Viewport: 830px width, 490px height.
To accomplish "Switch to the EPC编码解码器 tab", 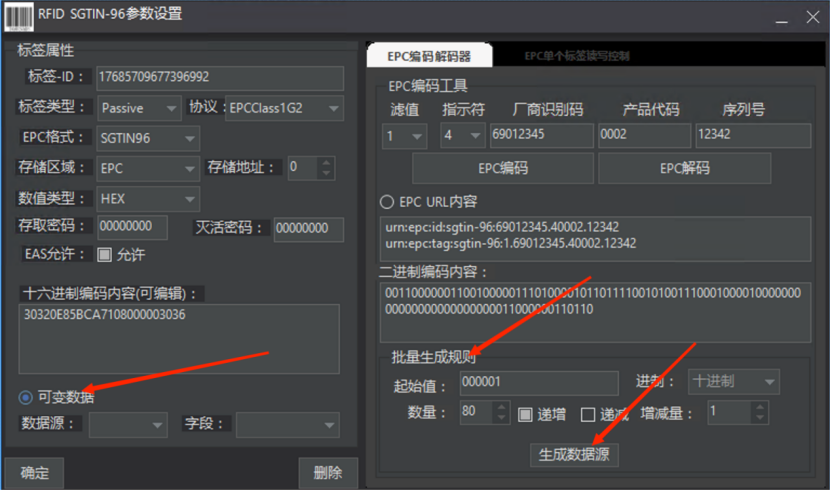I will pyautogui.click(x=429, y=56).
